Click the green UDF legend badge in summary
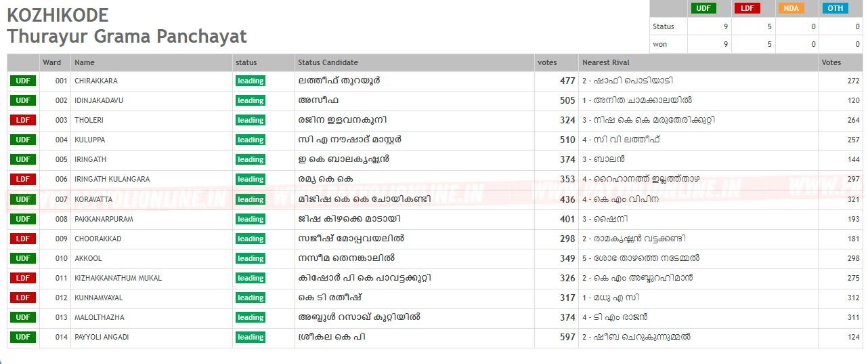The width and height of the screenshot is (868, 364). [x=703, y=8]
